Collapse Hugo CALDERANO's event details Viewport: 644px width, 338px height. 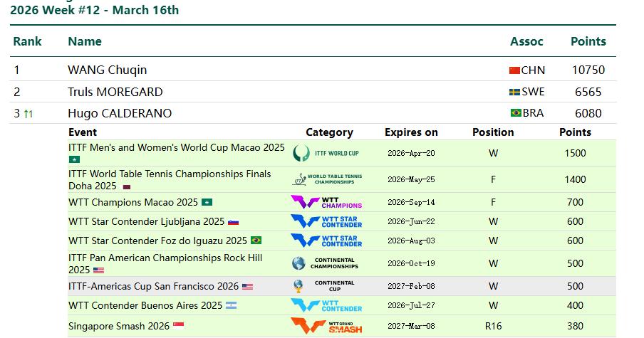point(120,113)
